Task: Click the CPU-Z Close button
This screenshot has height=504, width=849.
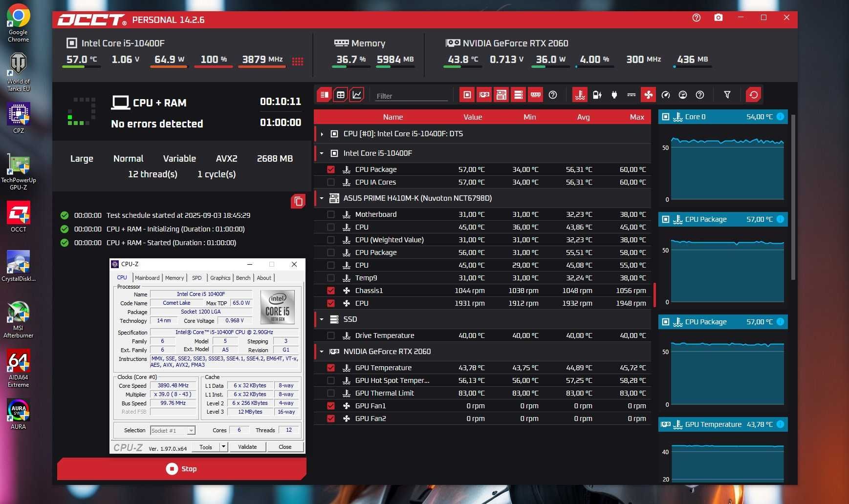Action: coord(285,447)
